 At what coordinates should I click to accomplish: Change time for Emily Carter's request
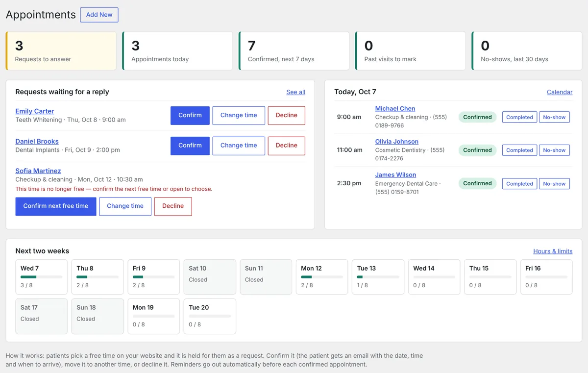(x=239, y=115)
